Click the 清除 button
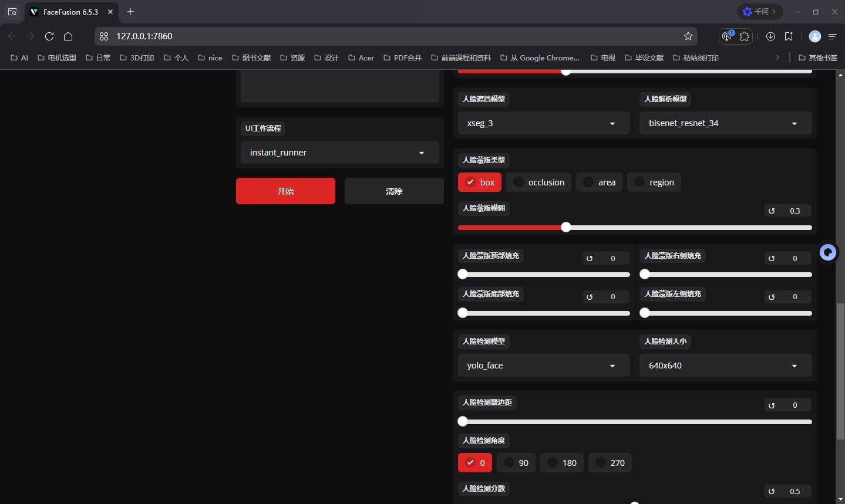Viewport: 845px width, 504px height. pos(394,191)
